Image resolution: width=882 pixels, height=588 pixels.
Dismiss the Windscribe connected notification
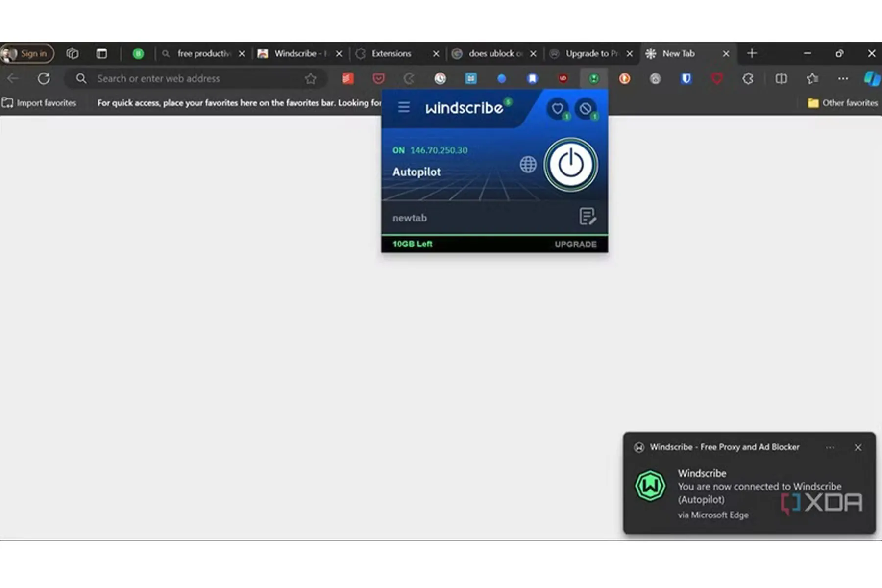tap(858, 447)
